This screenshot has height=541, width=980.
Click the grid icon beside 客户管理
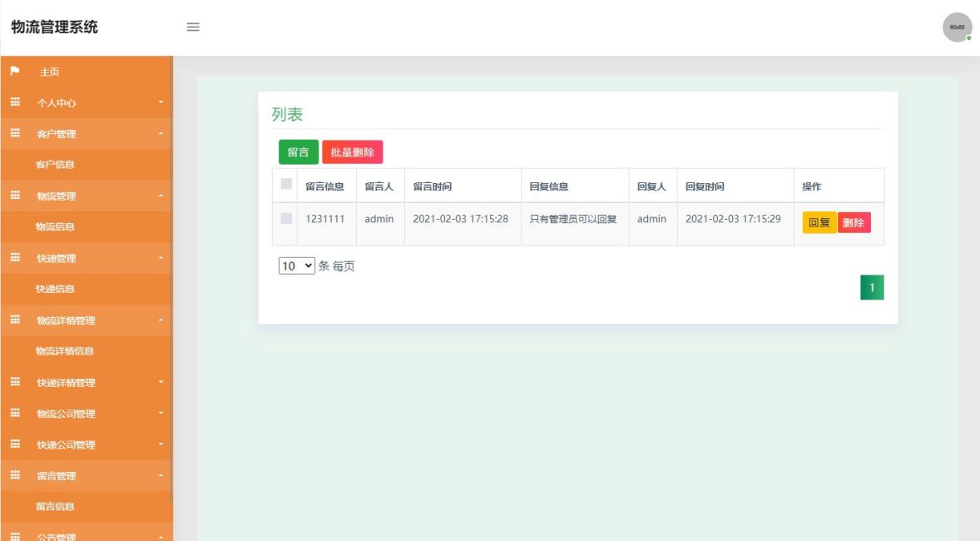15,133
